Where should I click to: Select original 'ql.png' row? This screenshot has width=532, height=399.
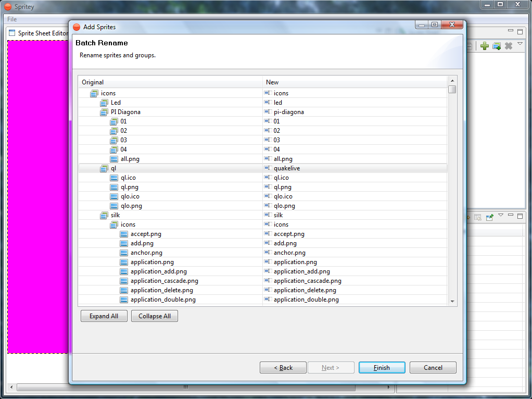pos(130,187)
